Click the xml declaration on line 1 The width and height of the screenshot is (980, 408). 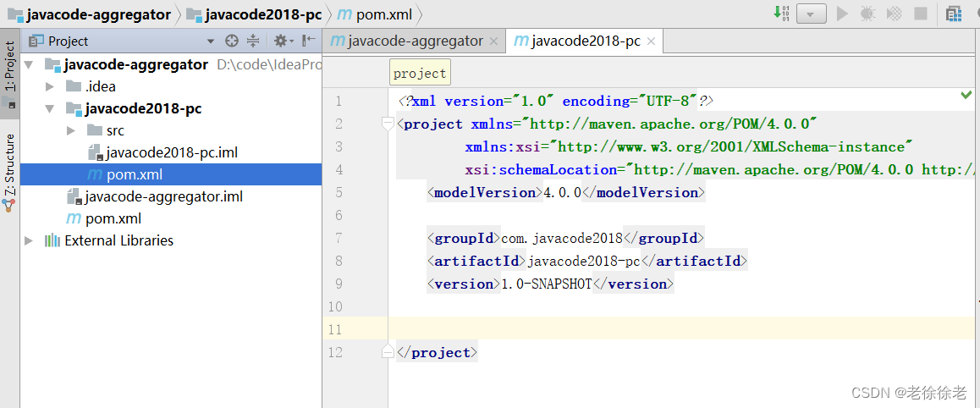coord(556,102)
